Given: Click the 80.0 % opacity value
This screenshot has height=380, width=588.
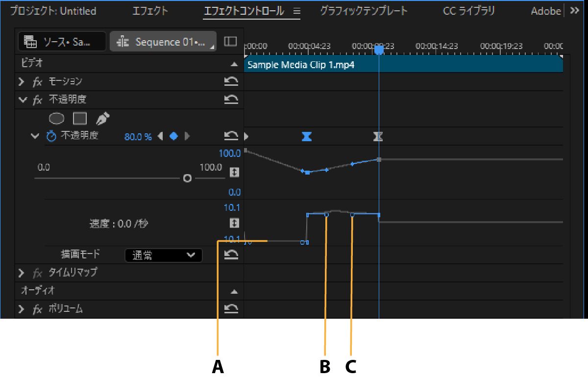Looking at the screenshot, I should [x=138, y=137].
